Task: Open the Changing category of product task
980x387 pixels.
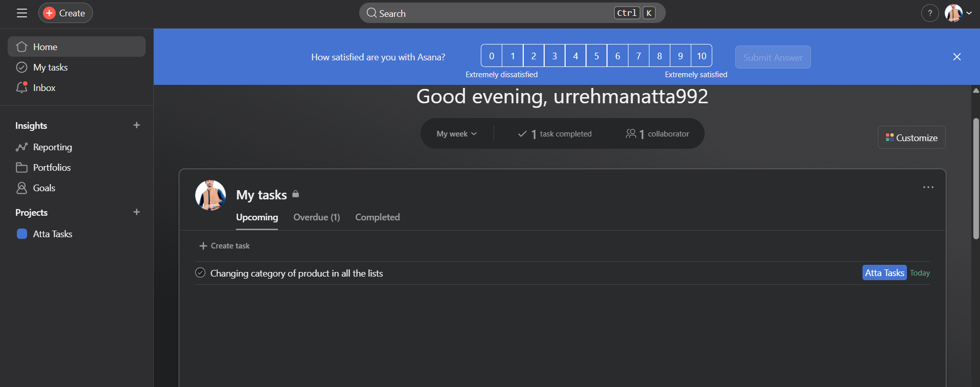Action: click(296, 274)
